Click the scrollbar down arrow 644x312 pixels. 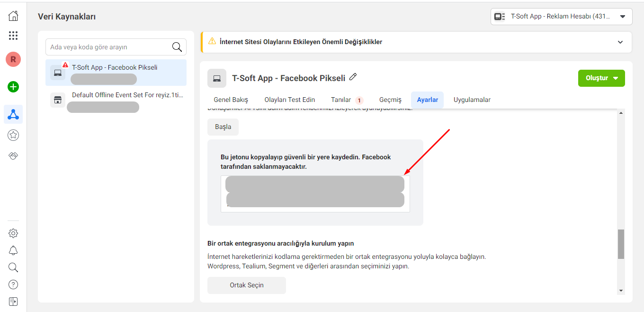pyautogui.click(x=621, y=291)
